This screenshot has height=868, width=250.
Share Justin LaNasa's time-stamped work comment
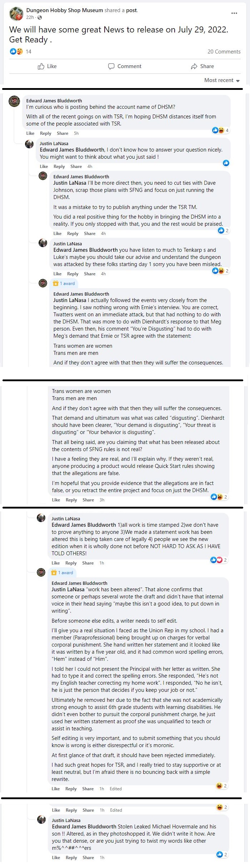(x=88, y=563)
